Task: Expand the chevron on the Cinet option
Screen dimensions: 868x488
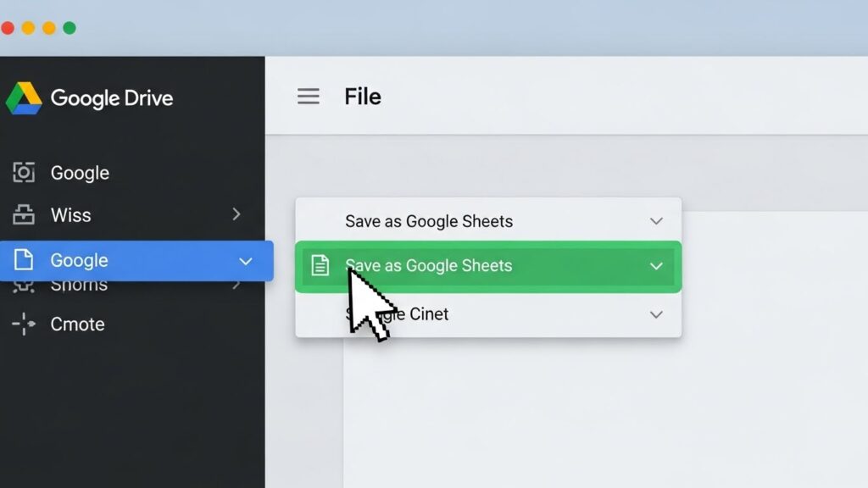Action: (x=656, y=314)
